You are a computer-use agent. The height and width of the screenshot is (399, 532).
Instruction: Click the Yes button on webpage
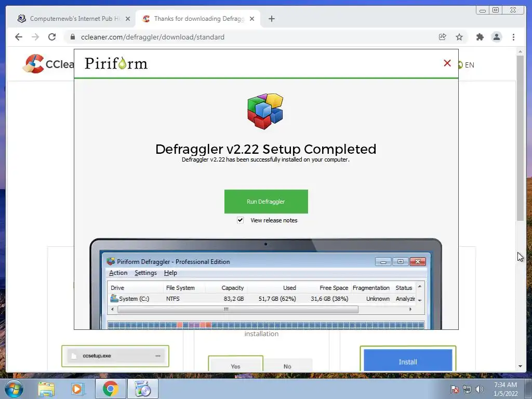pos(235,365)
